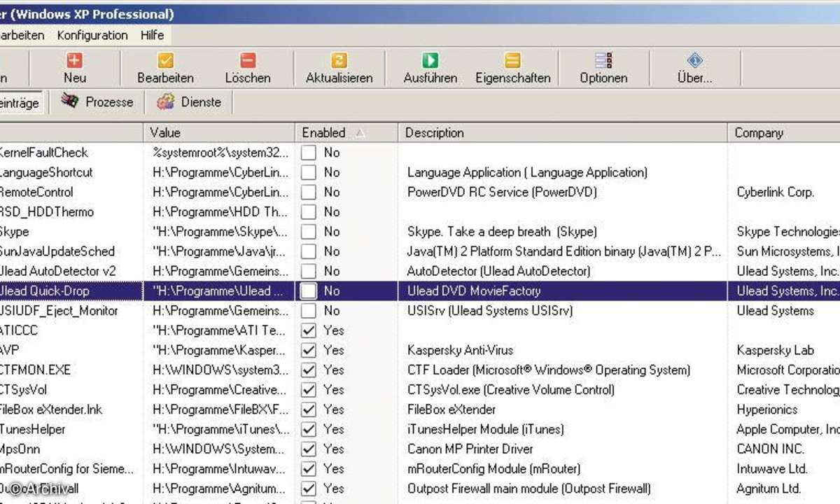Sort by the Description column header
The image size is (840, 504).
pos(563,132)
